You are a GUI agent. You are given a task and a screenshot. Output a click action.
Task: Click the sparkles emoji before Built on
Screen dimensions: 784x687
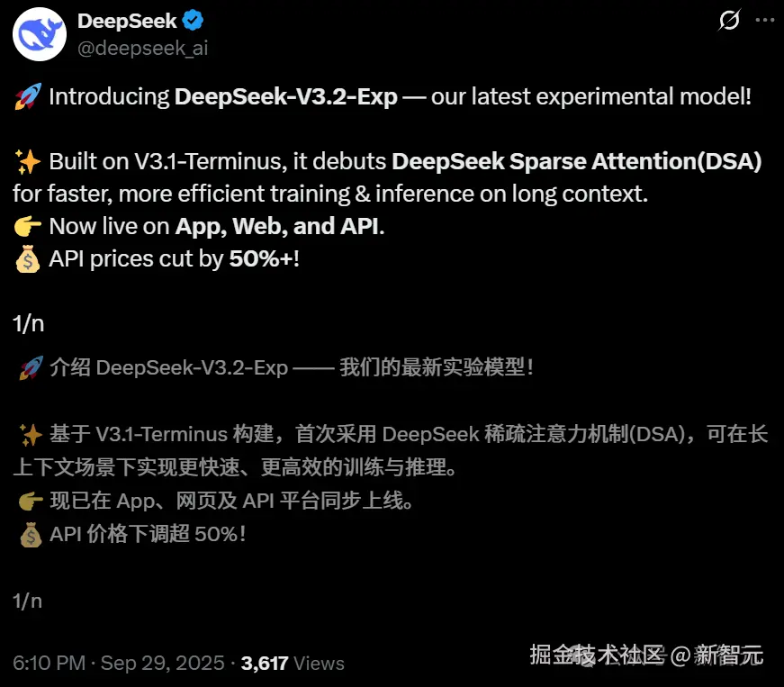pyautogui.click(x=28, y=161)
